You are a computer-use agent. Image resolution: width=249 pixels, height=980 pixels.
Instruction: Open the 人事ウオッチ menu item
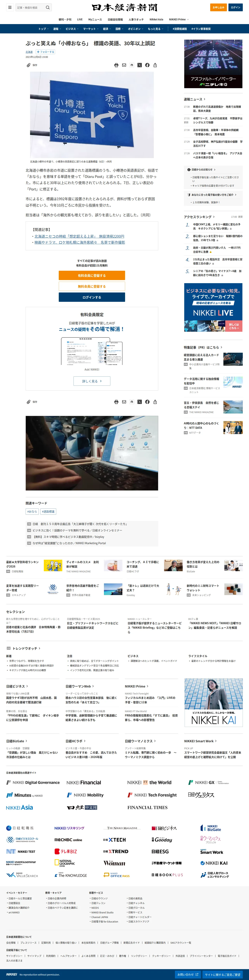tap(136, 19)
